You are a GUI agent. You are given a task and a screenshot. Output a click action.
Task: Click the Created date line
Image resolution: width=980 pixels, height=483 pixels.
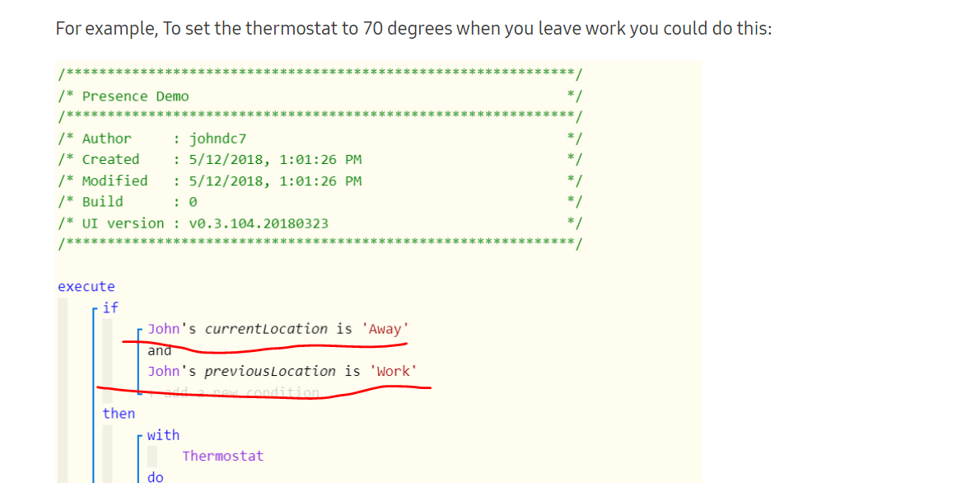coord(209,160)
